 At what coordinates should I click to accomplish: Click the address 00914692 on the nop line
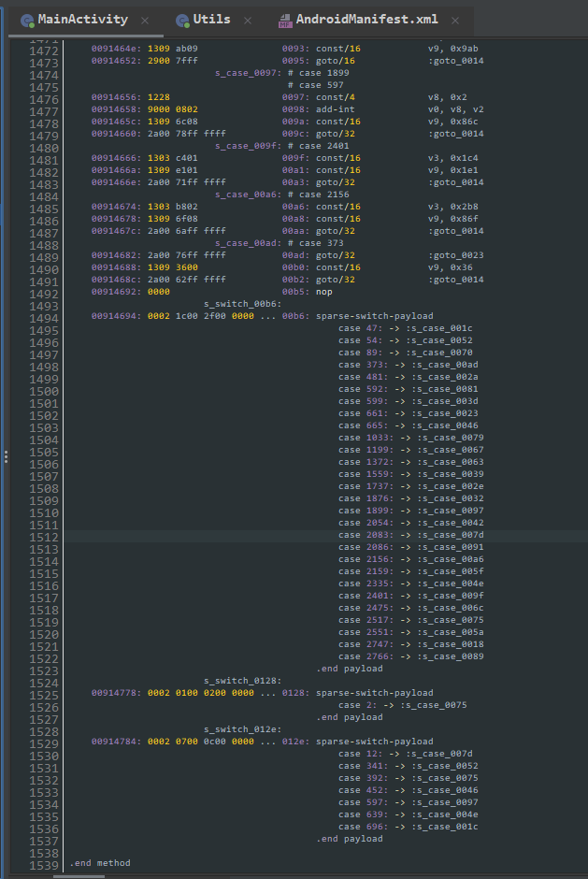point(114,292)
